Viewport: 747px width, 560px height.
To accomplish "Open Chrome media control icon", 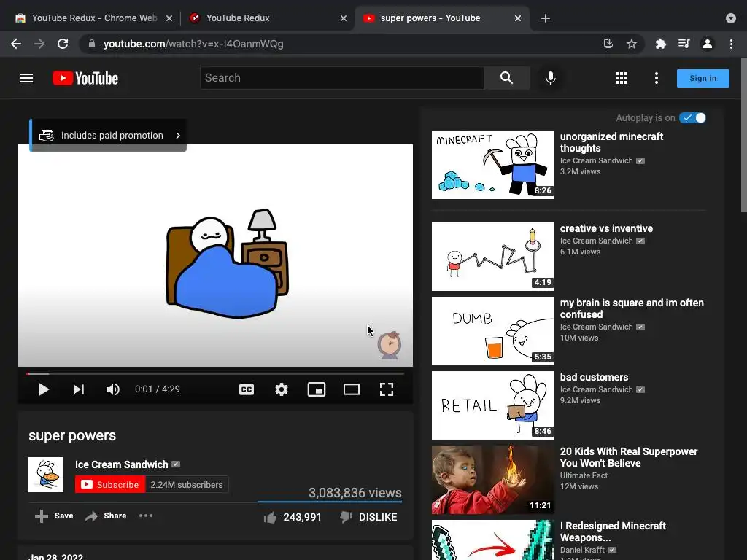I will tap(684, 44).
